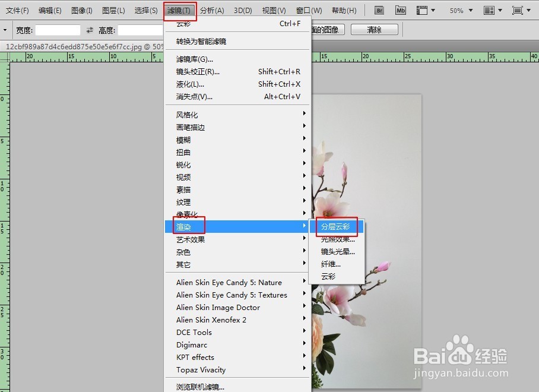The width and height of the screenshot is (539, 392).
Task: Choose 转换为智能滤镜 menu item
Action: [237, 41]
